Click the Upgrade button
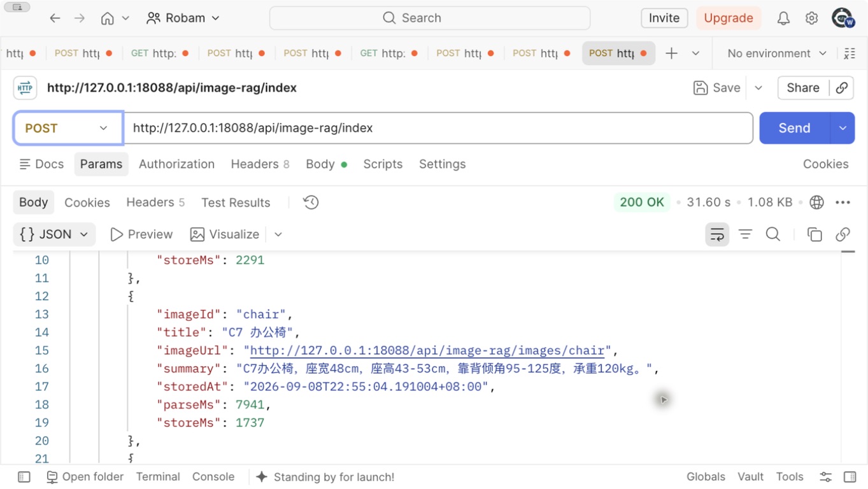This screenshot has height=489, width=868. pos(729,18)
